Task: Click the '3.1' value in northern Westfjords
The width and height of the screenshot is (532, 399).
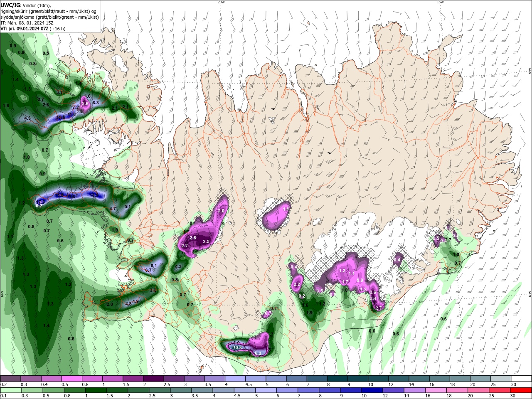Action: click(59, 92)
